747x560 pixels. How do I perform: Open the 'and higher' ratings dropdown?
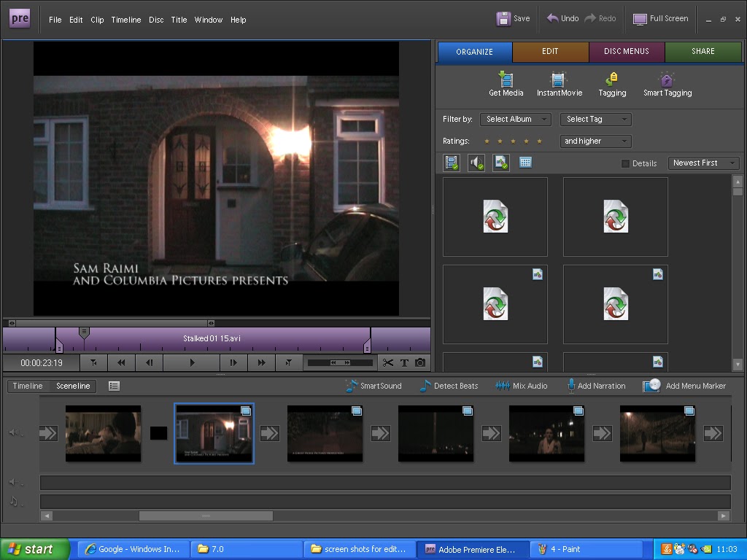(x=595, y=141)
